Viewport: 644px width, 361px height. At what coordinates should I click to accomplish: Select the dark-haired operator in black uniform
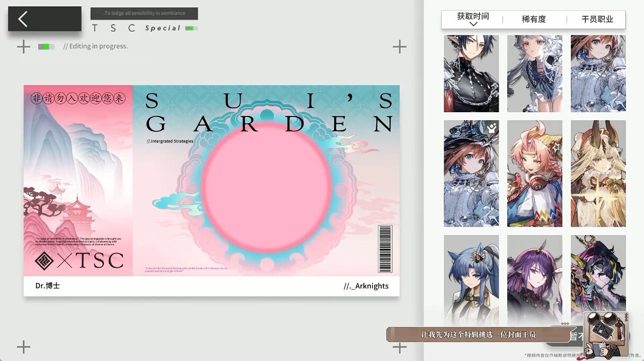tap(471, 74)
